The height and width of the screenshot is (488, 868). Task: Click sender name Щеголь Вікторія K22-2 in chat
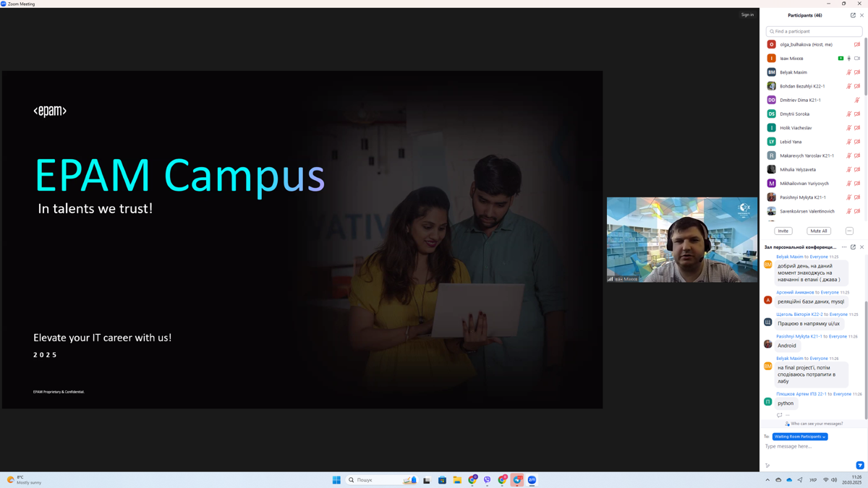(x=799, y=314)
